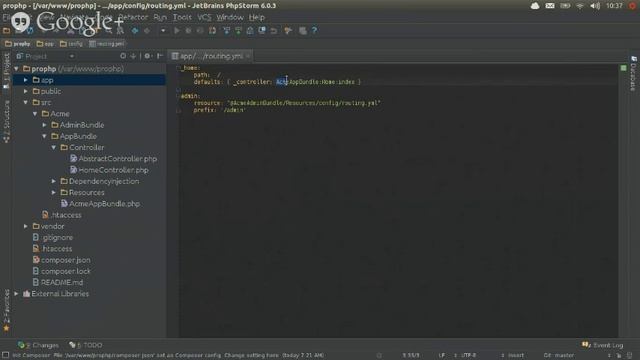Click the routing.yml breadcrumb in the navigation bar
The image size is (640, 360).
(x=107, y=44)
